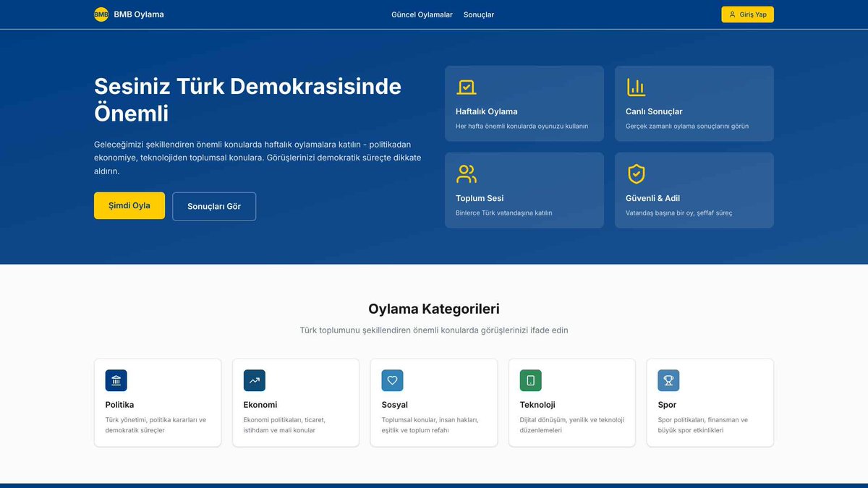Click the Sonuçları Gör button

click(214, 206)
